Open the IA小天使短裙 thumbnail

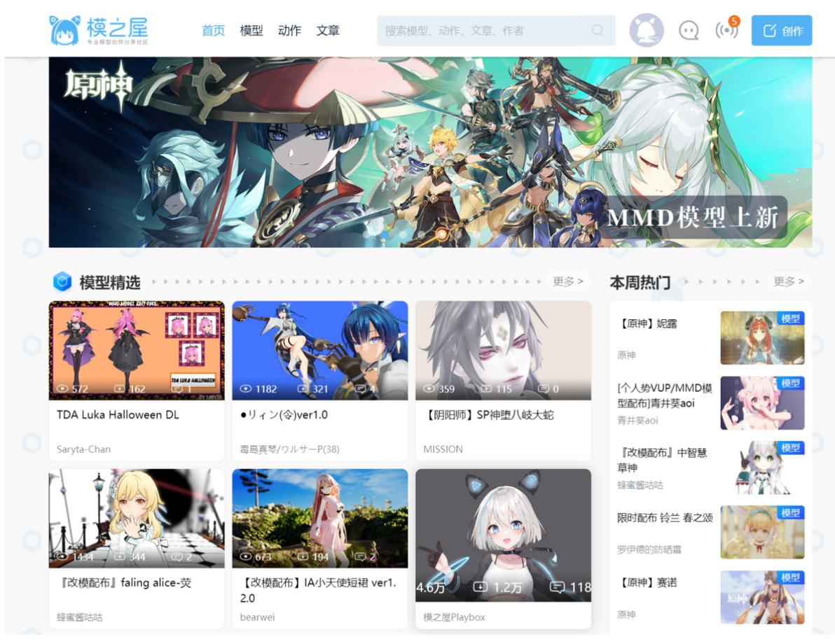click(x=320, y=519)
